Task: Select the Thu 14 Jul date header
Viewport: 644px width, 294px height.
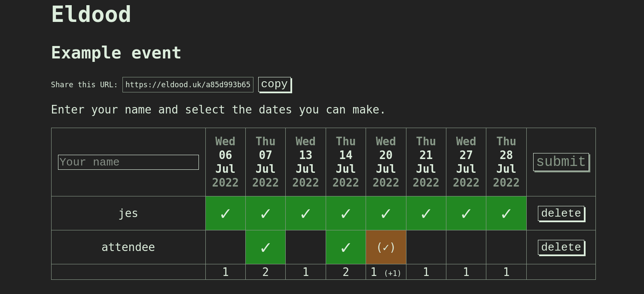Action: pos(346,162)
